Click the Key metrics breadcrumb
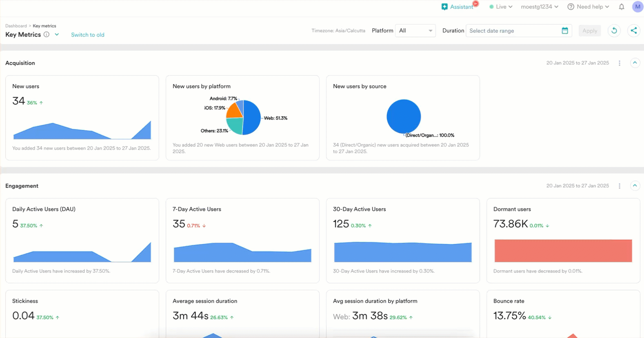The image size is (644, 338). [x=44, y=26]
